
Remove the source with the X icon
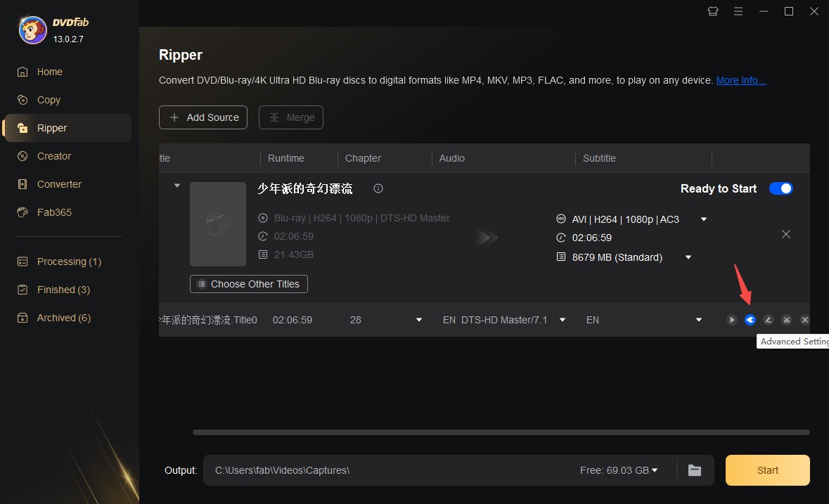(x=786, y=234)
